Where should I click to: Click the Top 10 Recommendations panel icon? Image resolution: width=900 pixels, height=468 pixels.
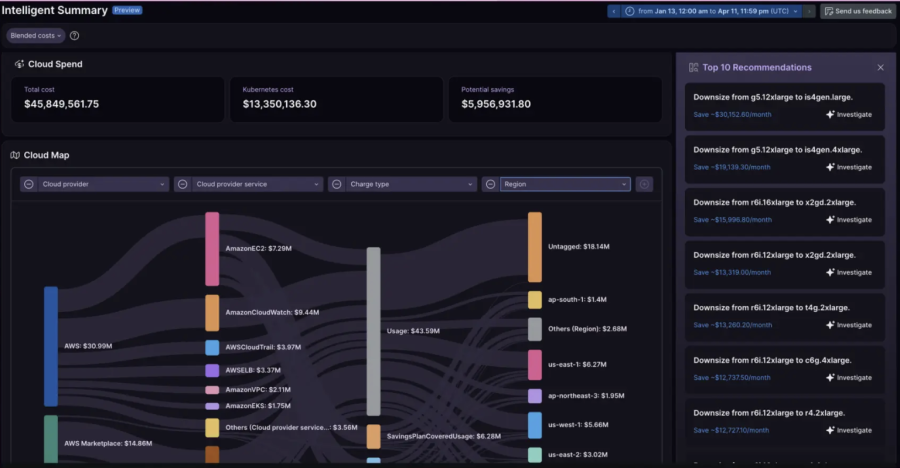693,68
